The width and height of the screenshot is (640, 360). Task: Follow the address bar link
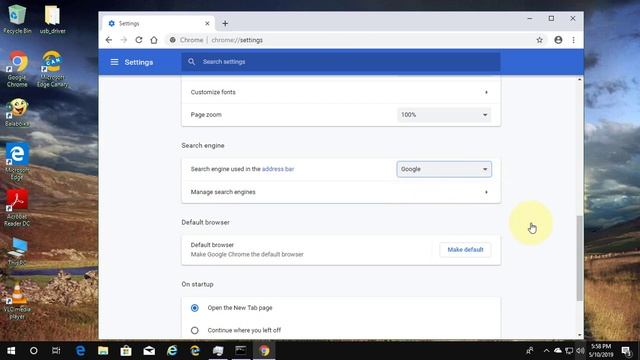click(x=278, y=169)
